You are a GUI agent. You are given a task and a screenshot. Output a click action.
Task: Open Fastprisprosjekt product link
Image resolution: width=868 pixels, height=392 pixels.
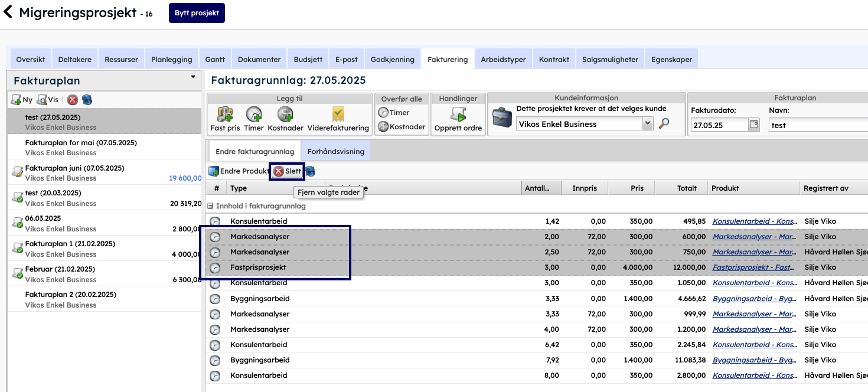(x=751, y=267)
